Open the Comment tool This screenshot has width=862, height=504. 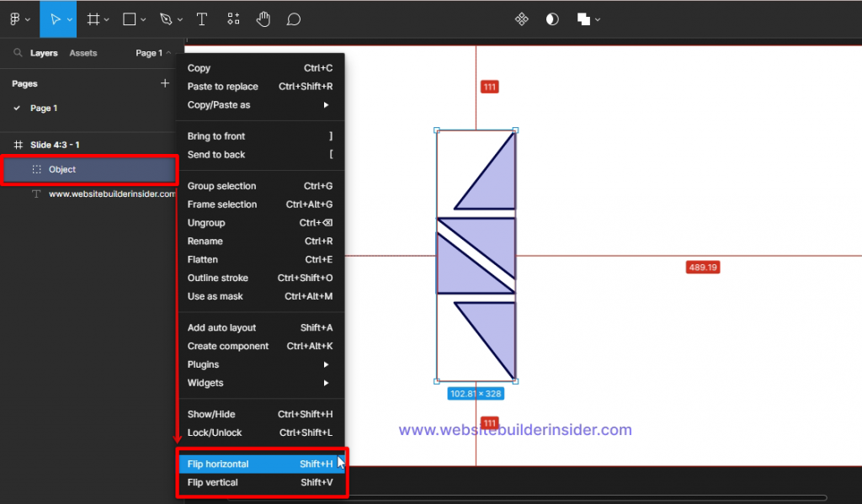click(294, 19)
